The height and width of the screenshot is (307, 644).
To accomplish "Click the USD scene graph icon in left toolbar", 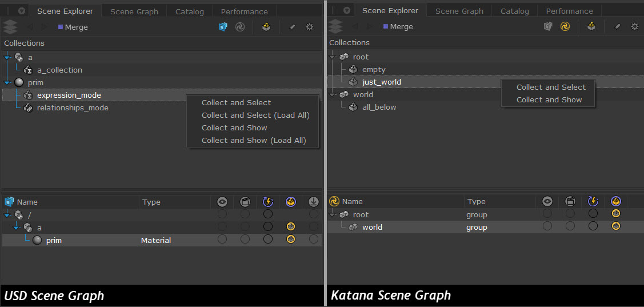I will [x=223, y=27].
